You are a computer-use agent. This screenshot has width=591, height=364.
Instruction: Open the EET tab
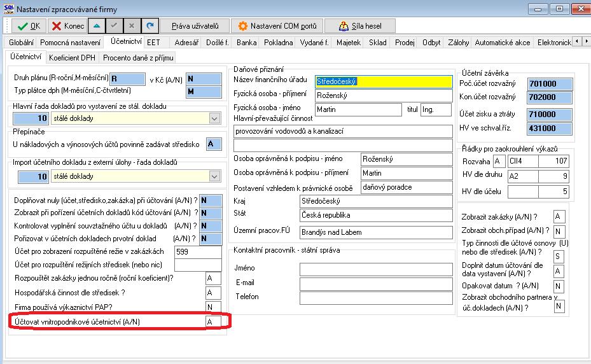(x=153, y=43)
